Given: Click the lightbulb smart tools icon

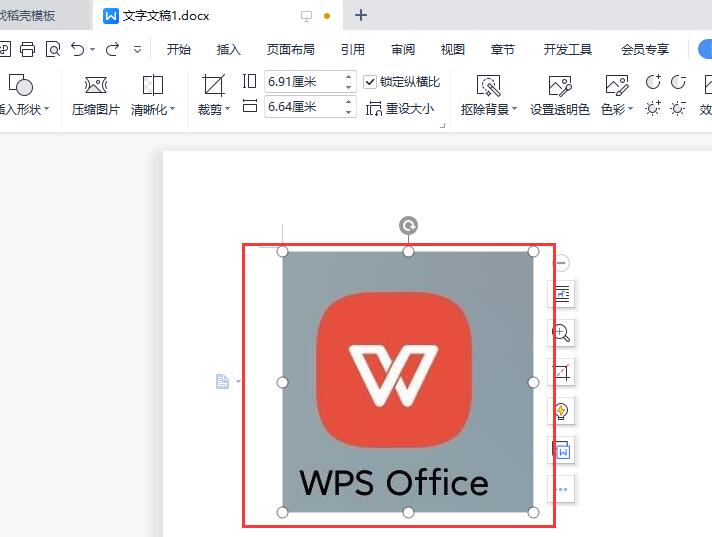Looking at the screenshot, I should click(562, 411).
